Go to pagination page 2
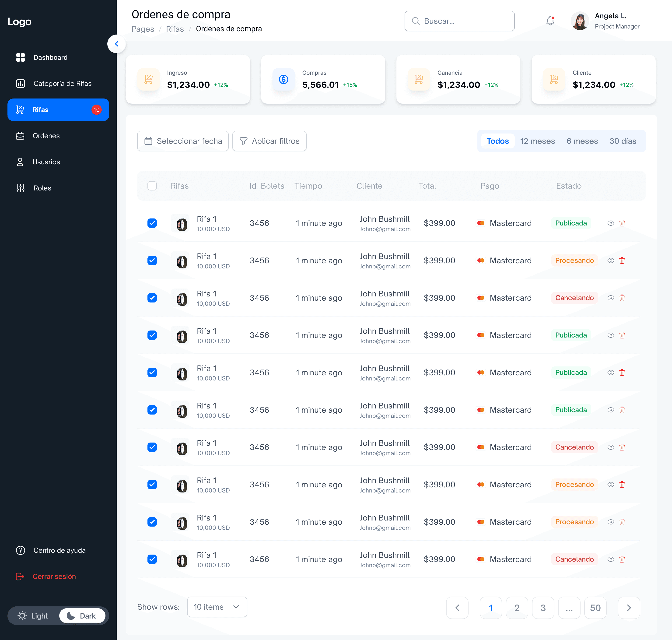This screenshot has height=640, width=672. (517, 608)
